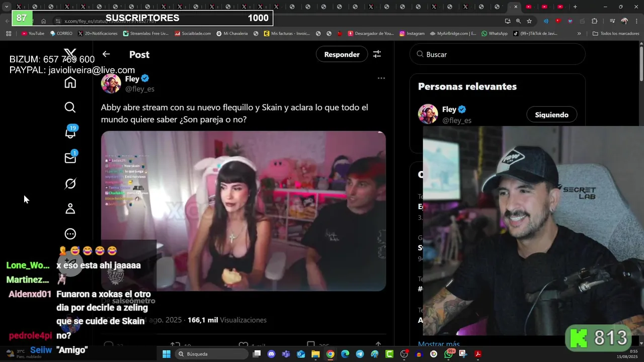Open the Todos los marcadores folder
644x362 pixels.
[x=616, y=33]
